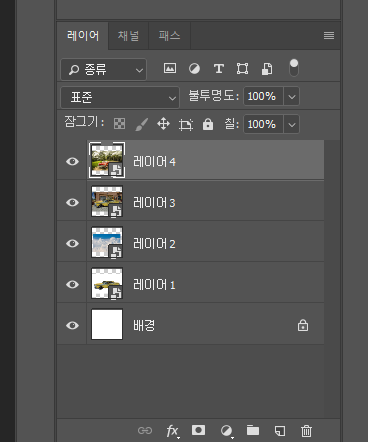Switch to the 레이어 tab
Screen dimensions: 368x442
click(83, 36)
